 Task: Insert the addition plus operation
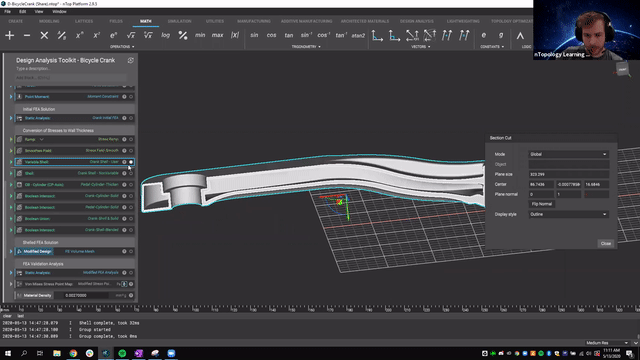(x=9, y=36)
